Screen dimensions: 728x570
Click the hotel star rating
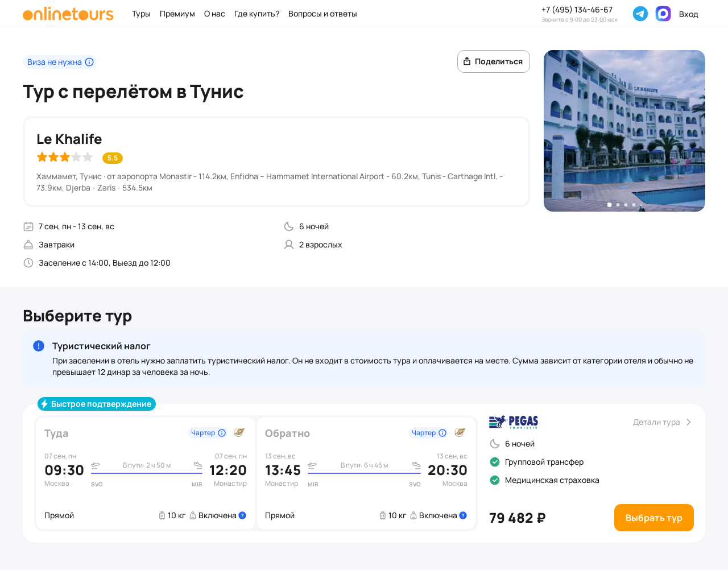click(65, 157)
